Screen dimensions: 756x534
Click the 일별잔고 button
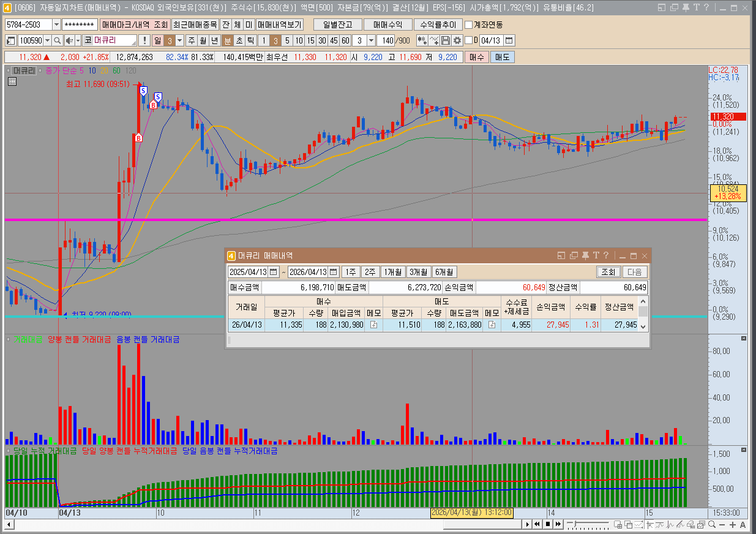337,24
